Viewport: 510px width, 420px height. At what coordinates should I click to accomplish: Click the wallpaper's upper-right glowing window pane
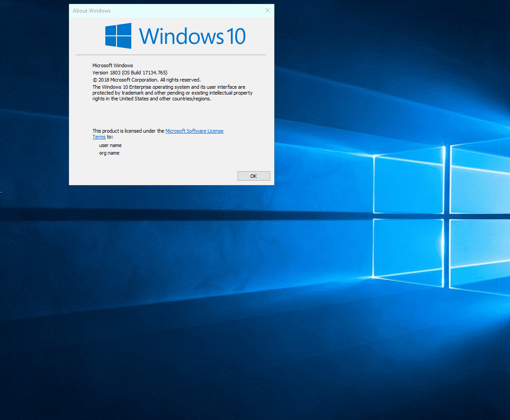pos(480,179)
